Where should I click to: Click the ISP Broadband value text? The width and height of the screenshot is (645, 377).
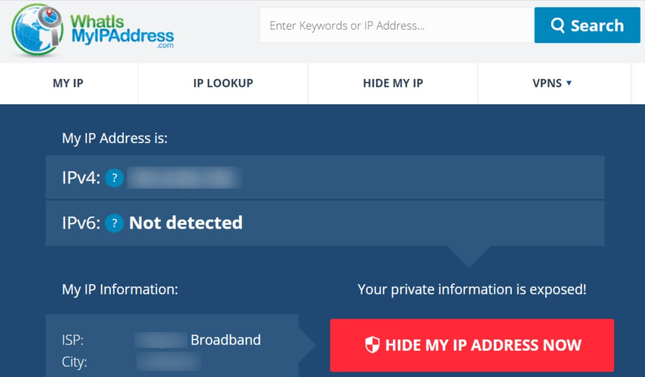tap(225, 340)
